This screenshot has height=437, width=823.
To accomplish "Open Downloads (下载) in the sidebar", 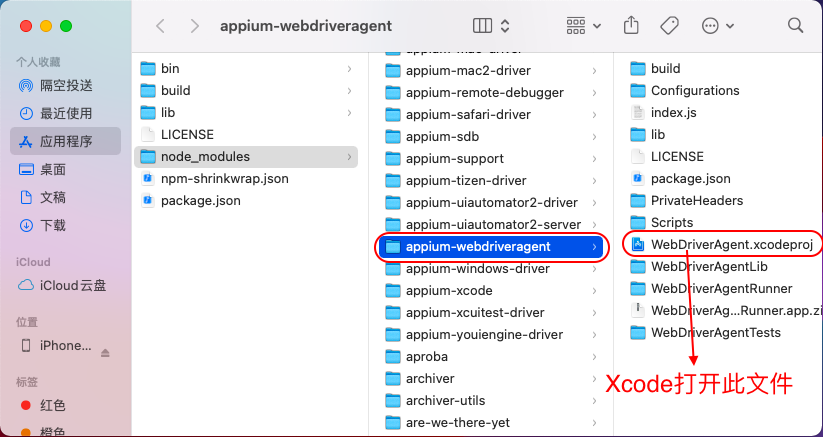I will coord(65,226).
